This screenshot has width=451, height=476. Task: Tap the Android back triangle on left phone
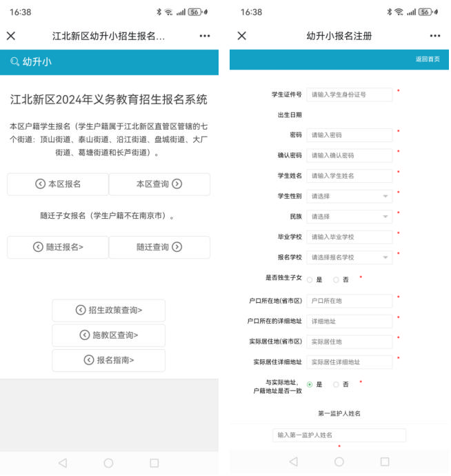pyautogui.click(x=63, y=463)
